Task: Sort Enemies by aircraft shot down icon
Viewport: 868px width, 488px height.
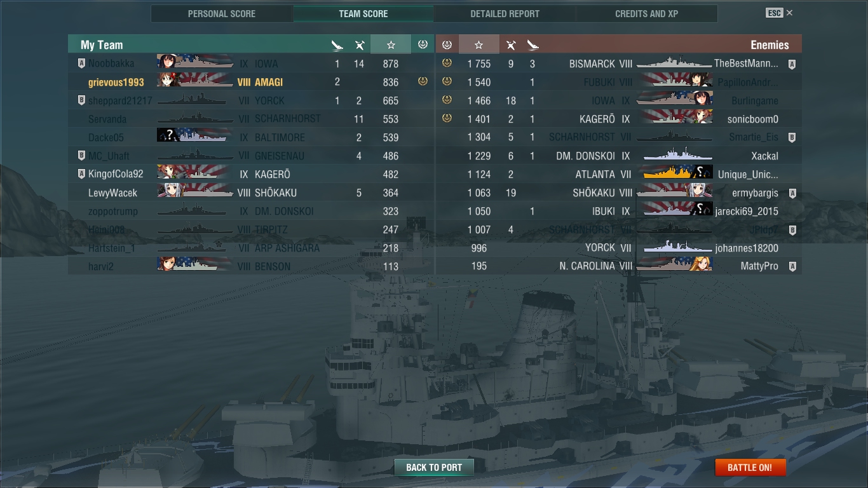Action: point(510,44)
